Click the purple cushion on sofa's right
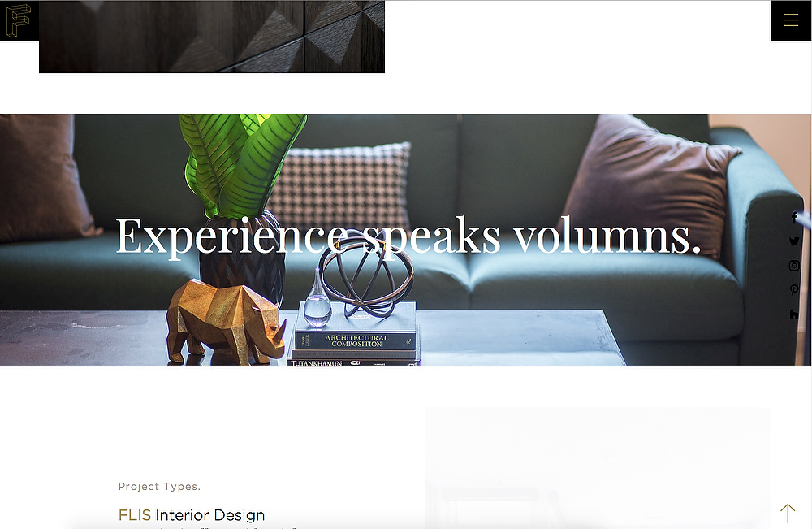 click(651, 184)
